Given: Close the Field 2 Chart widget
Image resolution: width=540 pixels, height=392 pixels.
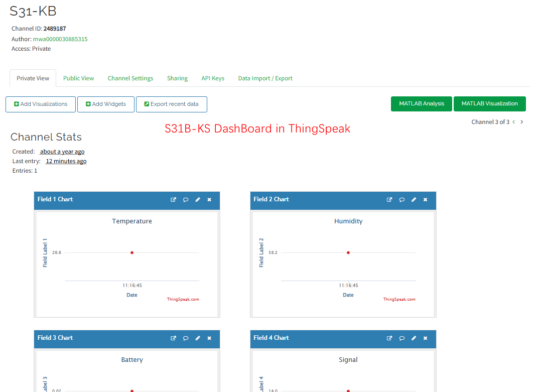Looking at the screenshot, I should tap(426, 200).
